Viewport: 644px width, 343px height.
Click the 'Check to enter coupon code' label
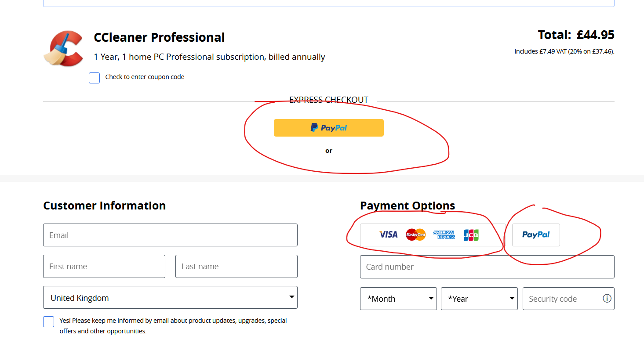[145, 77]
